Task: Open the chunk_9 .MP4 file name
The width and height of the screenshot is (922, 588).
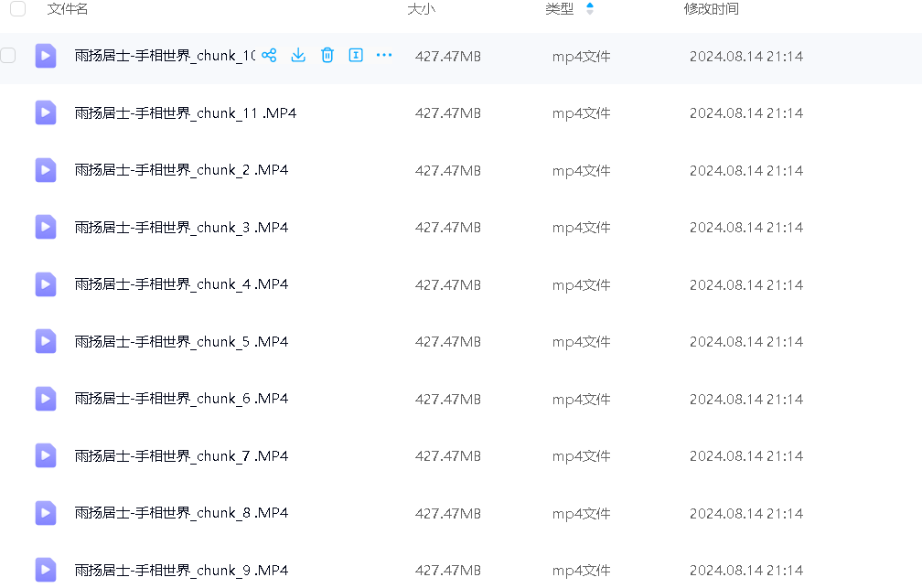Action: click(181, 571)
